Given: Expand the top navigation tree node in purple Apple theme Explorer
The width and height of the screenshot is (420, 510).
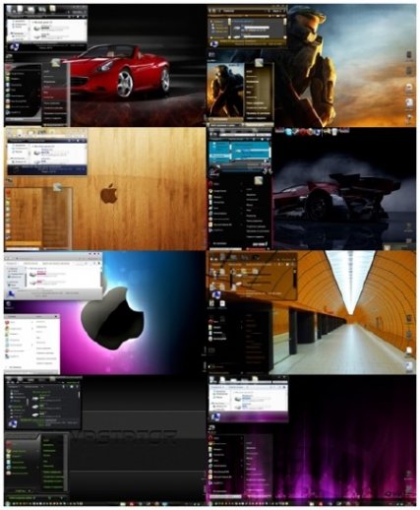Looking at the screenshot, I should point(8,268).
